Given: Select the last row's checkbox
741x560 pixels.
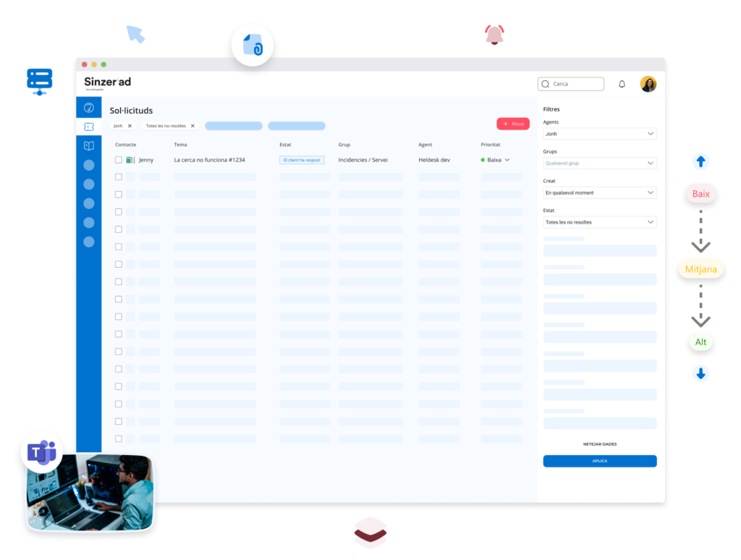Looking at the screenshot, I should click(119, 438).
